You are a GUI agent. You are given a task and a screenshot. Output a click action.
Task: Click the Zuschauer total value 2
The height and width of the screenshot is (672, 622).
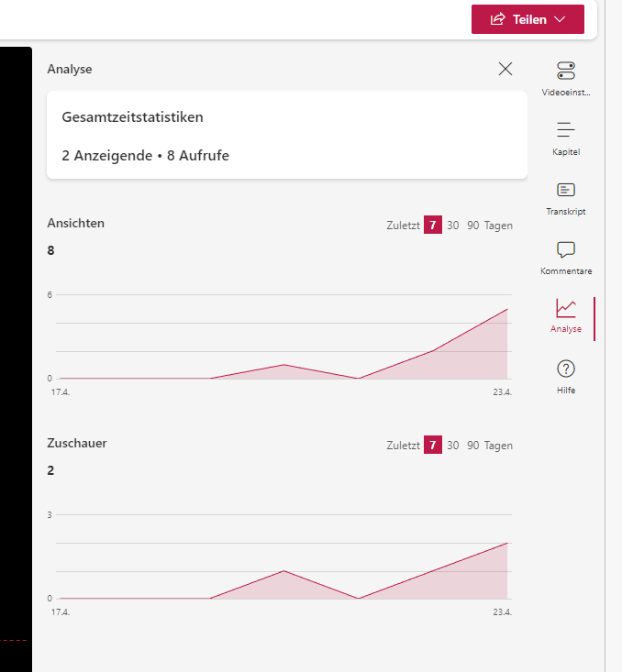tap(50, 470)
